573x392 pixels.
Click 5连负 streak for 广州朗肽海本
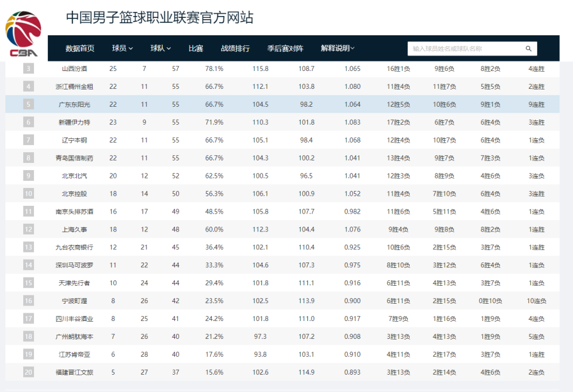pyautogui.click(x=537, y=337)
